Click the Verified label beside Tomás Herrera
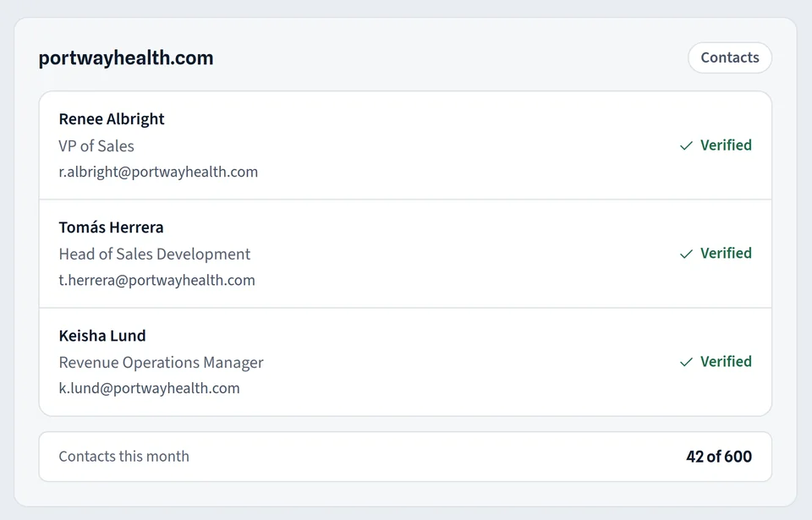Image resolution: width=812 pixels, height=520 pixels. tap(726, 254)
